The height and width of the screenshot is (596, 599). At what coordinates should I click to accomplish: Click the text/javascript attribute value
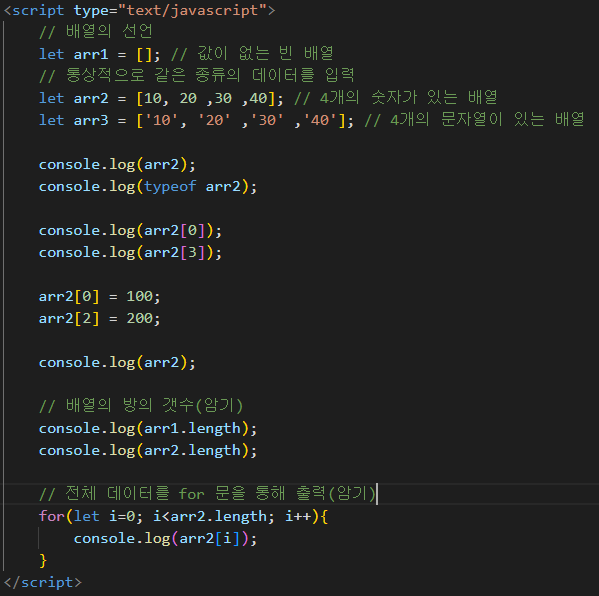(x=192, y=10)
